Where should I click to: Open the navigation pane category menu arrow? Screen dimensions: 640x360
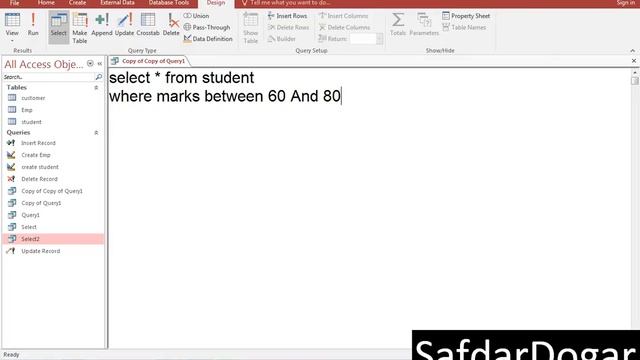point(90,64)
